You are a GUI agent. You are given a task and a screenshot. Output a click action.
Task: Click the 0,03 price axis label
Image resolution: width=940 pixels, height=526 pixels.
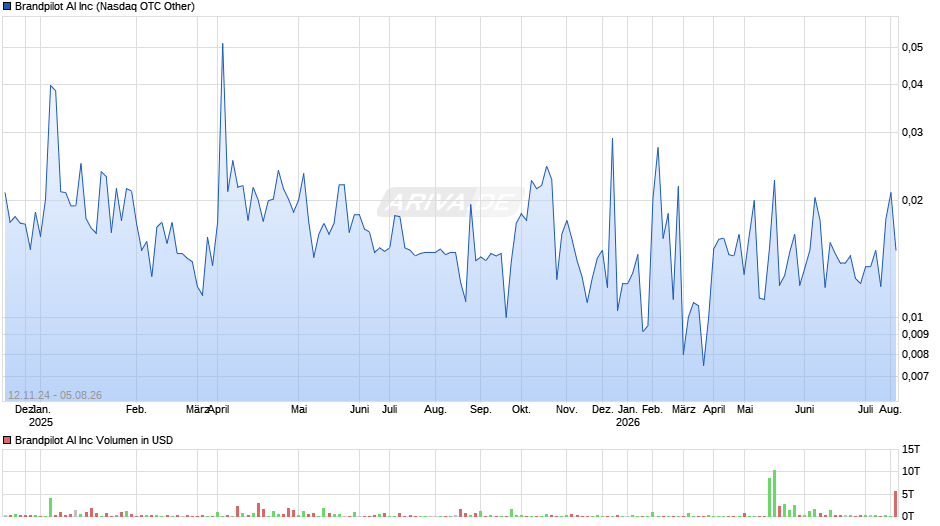912,133
